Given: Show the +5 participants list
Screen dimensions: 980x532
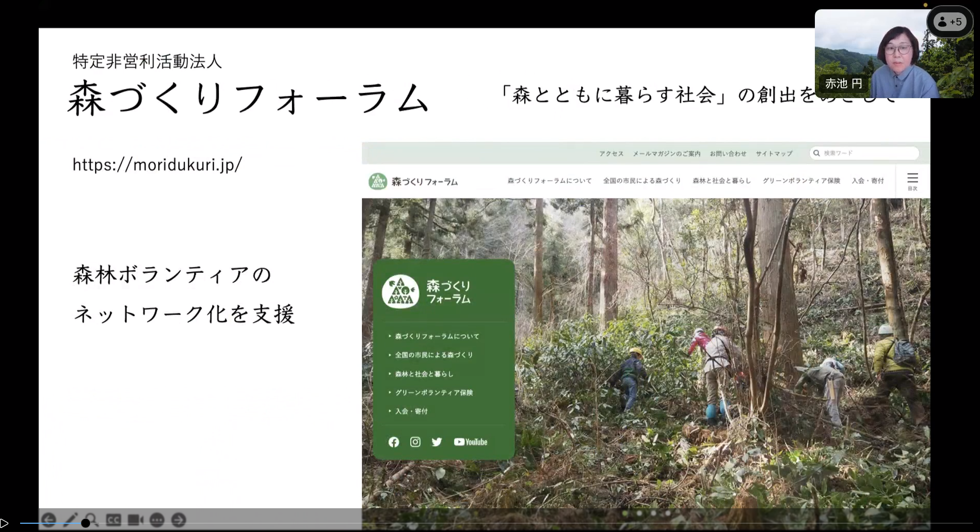Looking at the screenshot, I should tap(950, 22).
